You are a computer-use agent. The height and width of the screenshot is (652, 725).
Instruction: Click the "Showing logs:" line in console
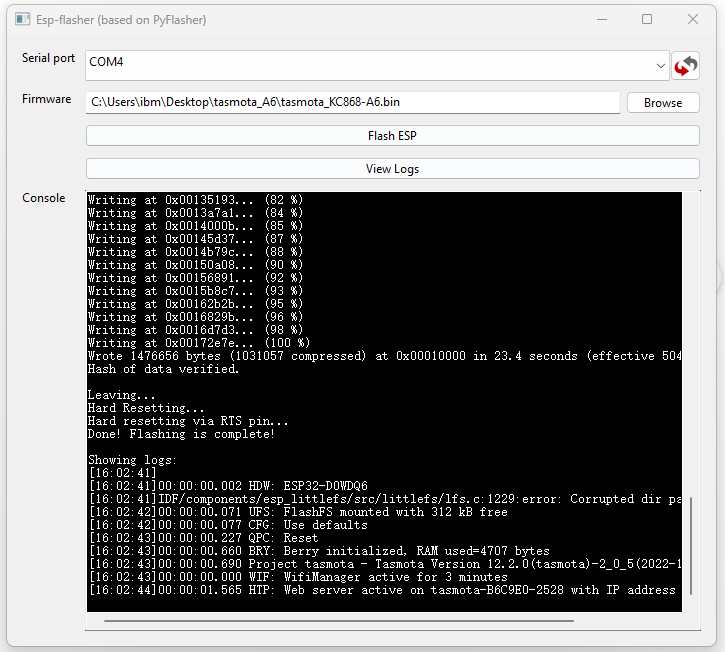[130, 460]
